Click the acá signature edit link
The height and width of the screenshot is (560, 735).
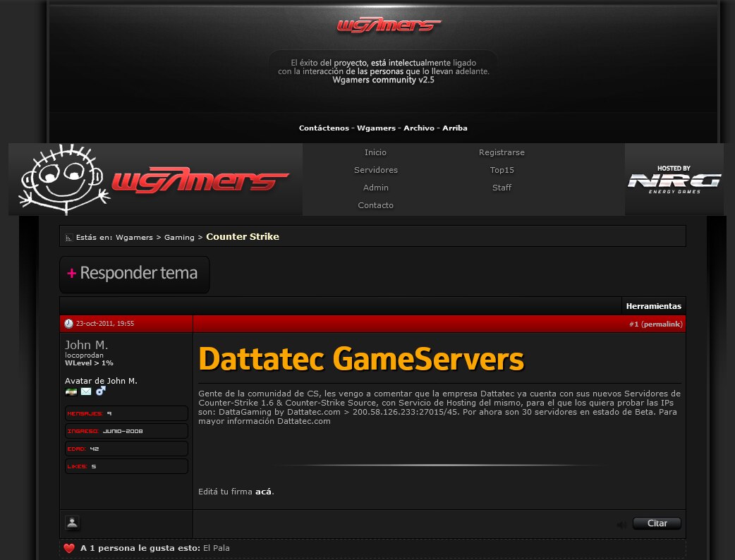click(263, 492)
